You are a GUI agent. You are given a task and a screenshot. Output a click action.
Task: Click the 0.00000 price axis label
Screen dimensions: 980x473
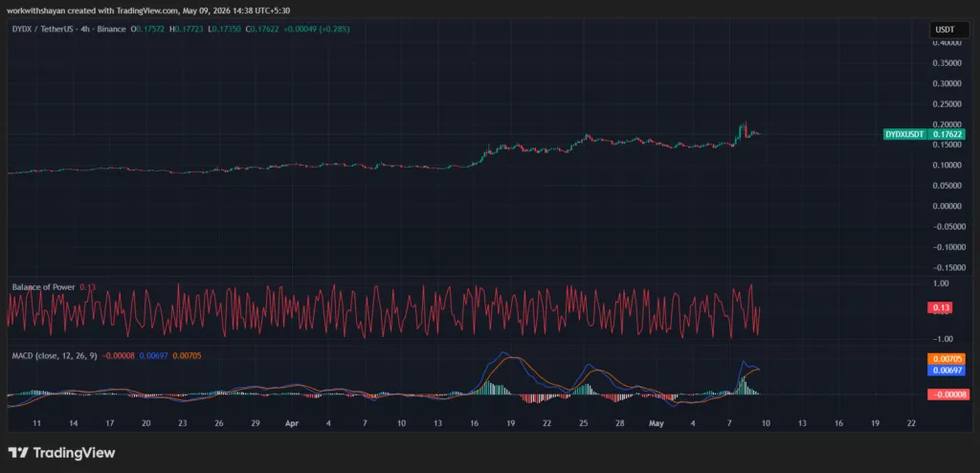947,206
